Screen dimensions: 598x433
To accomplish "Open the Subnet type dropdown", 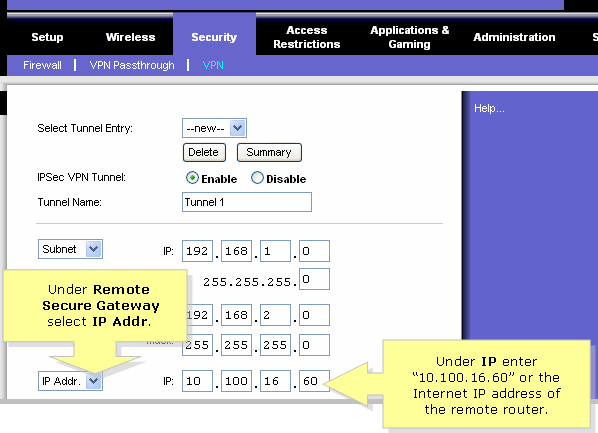I will click(x=70, y=249).
